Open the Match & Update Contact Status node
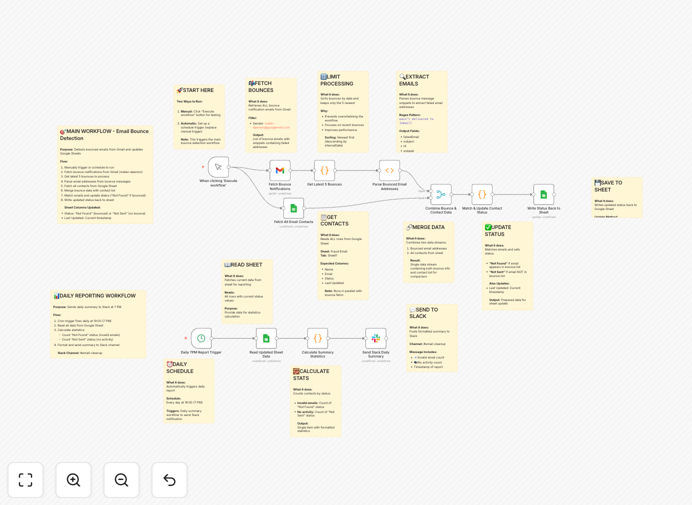Image resolution: width=692 pixels, height=505 pixels. [482, 195]
